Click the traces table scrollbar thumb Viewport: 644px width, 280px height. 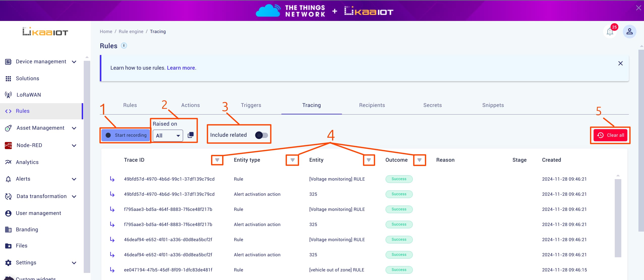coord(618,218)
